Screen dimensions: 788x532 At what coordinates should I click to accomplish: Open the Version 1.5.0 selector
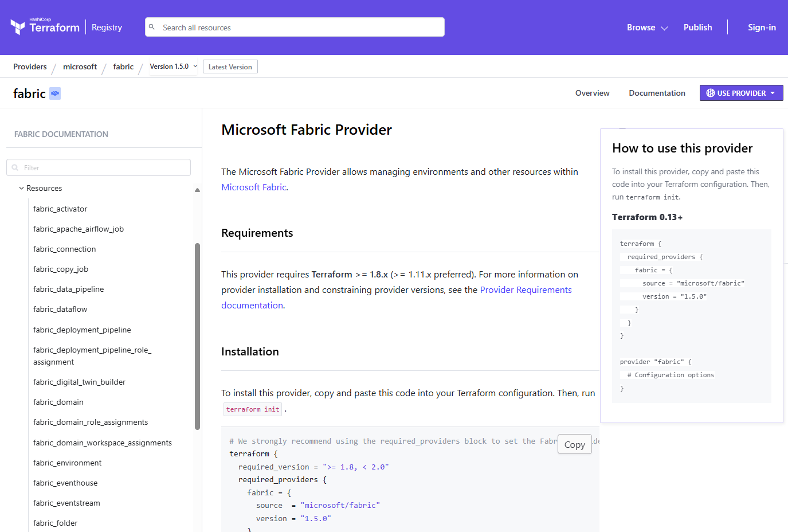pos(173,66)
